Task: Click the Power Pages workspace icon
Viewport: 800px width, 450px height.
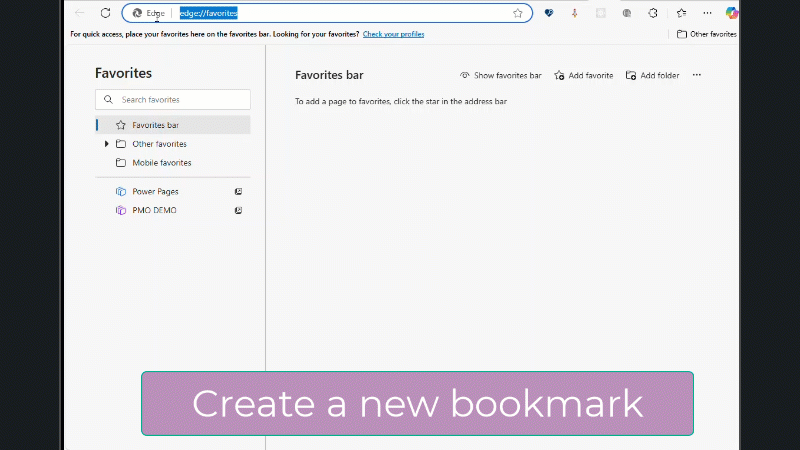Action: pos(121,192)
